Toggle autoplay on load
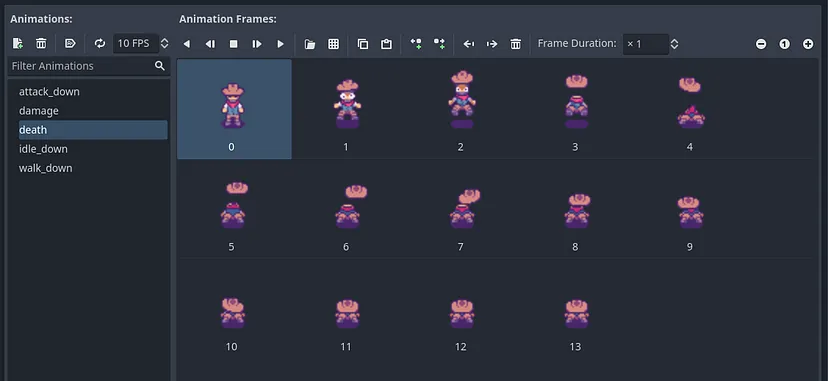The height and width of the screenshot is (381, 828). pos(70,44)
